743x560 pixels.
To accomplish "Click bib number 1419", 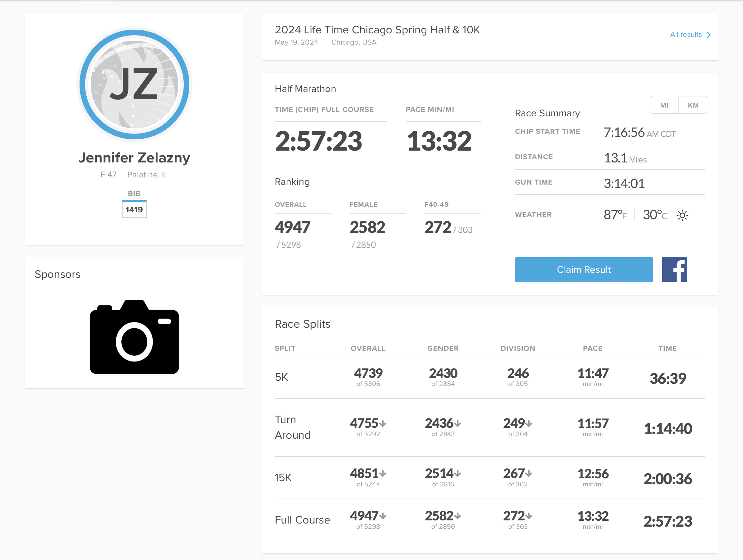I will tap(134, 210).
